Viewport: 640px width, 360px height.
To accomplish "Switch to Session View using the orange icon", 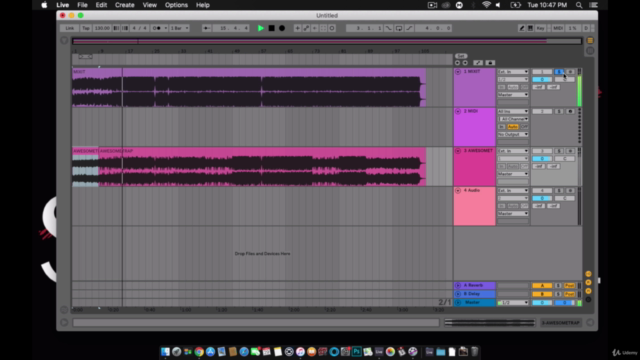I will tap(590, 40).
